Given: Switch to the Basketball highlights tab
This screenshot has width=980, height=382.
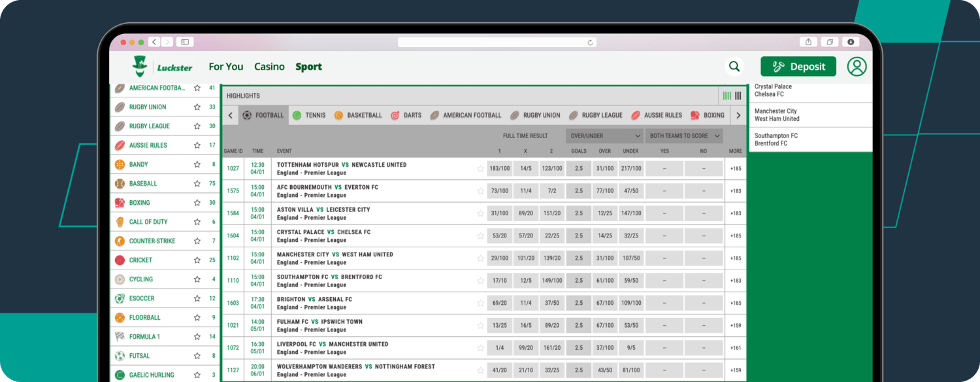Looking at the screenshot, I should click(358, 115).
